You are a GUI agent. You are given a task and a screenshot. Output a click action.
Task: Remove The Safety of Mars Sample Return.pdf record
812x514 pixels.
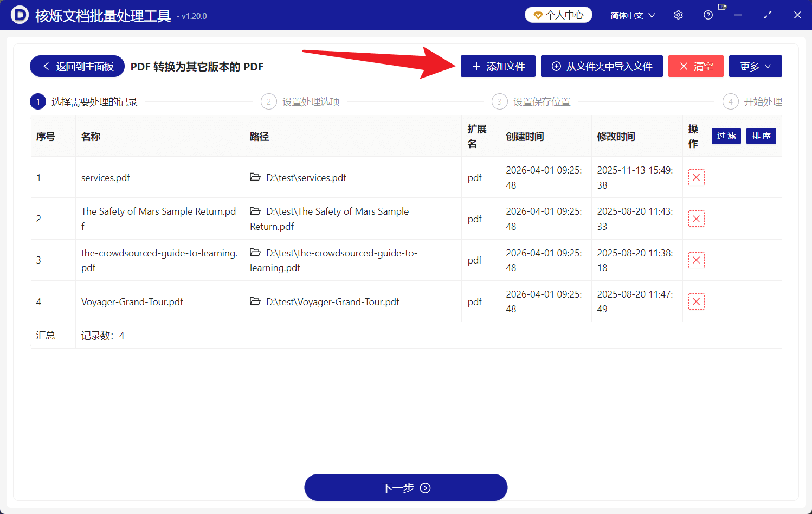point(696,219)
